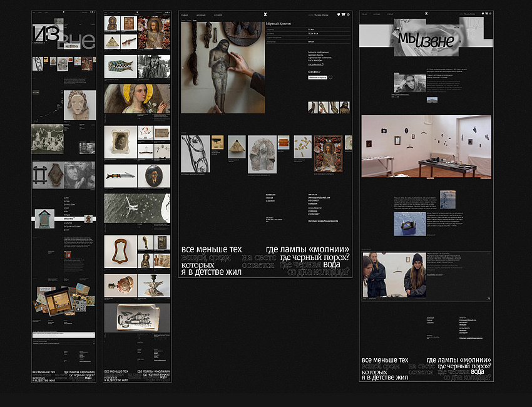
Task: Click the arrow icon on the team photo card
Action: tap(488, 299)
